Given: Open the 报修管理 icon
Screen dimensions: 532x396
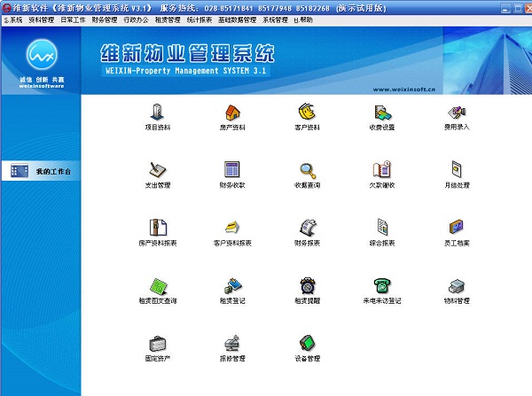Looking at the screenshot, I should 232,343.
